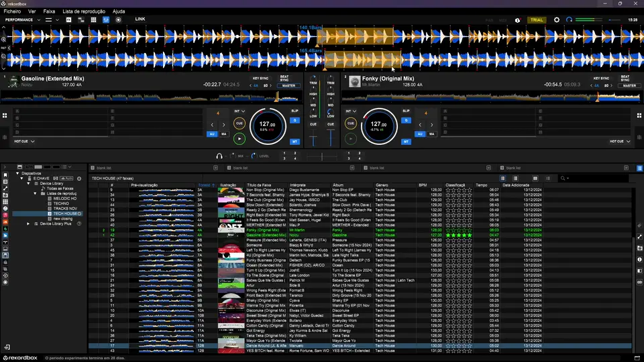Select the Devices icon in the sidebar
The width and height of the screenshot is (644, 362).
pos(5,255)
